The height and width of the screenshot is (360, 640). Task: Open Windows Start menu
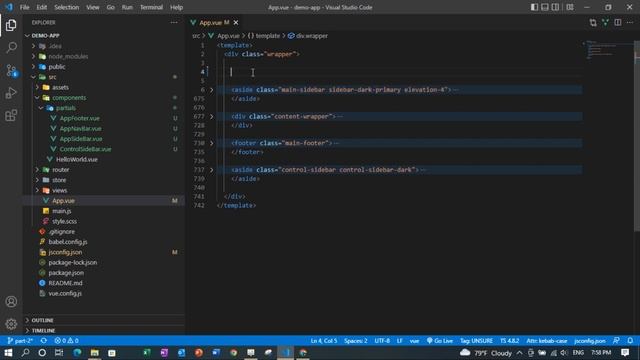(8, 353)
